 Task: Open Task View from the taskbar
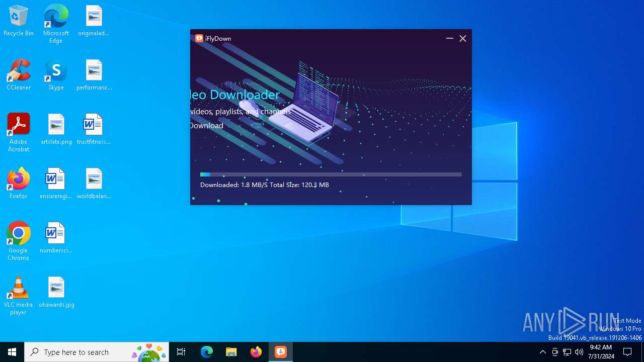181,352
